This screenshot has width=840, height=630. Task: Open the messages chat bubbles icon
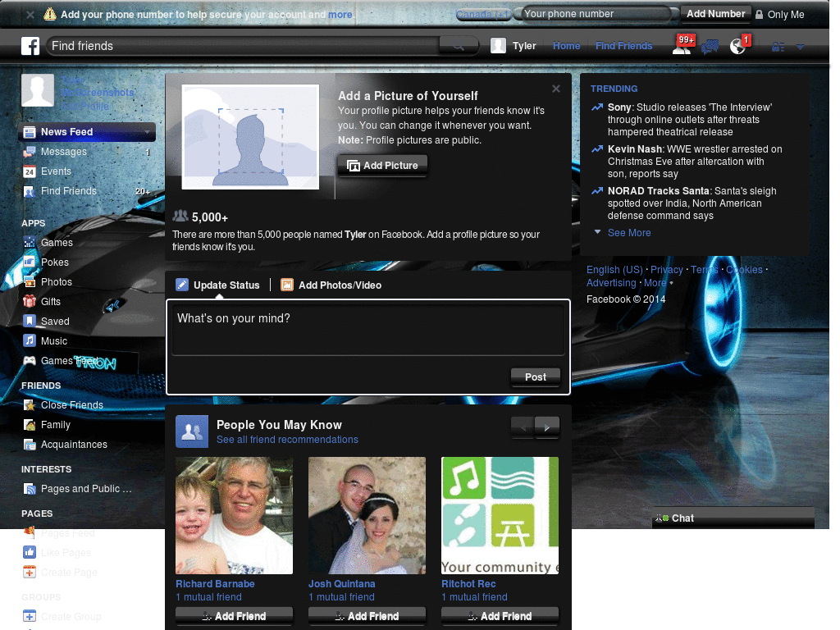click(710, 47)
